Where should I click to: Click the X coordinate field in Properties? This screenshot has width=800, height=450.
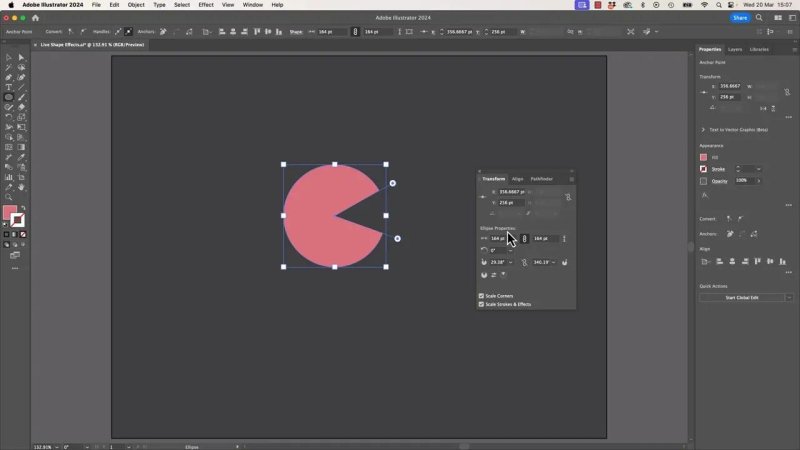pyautogui.click(x=731, y=86)
